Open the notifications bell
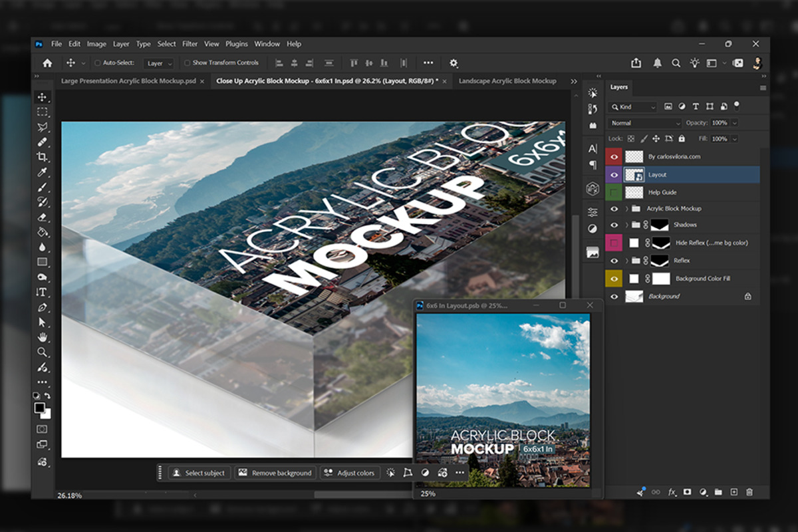 click(657, 63)
